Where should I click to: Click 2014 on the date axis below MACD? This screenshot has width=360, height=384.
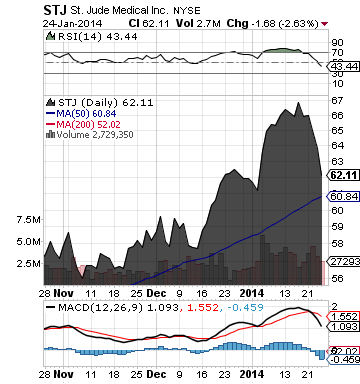[252, 374]
